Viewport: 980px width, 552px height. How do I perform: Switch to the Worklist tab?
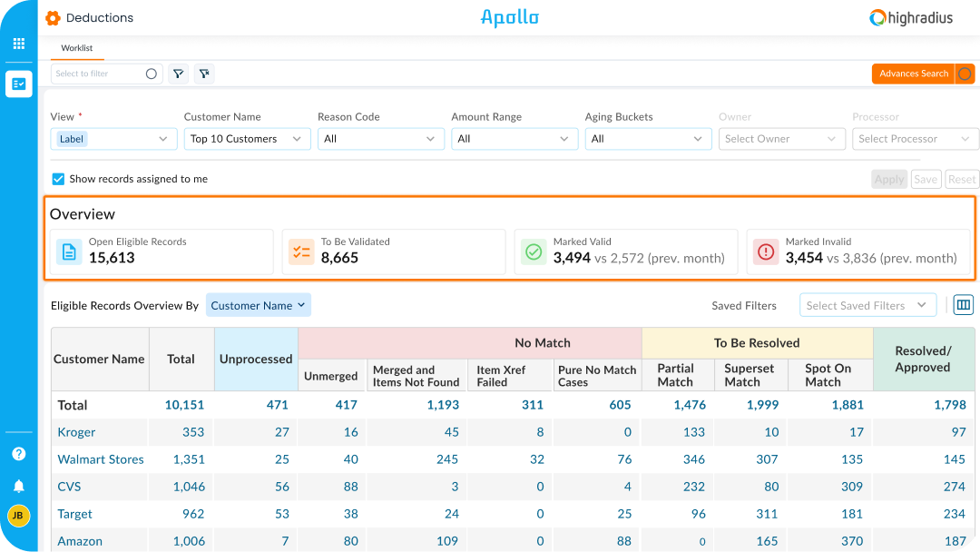76,47
